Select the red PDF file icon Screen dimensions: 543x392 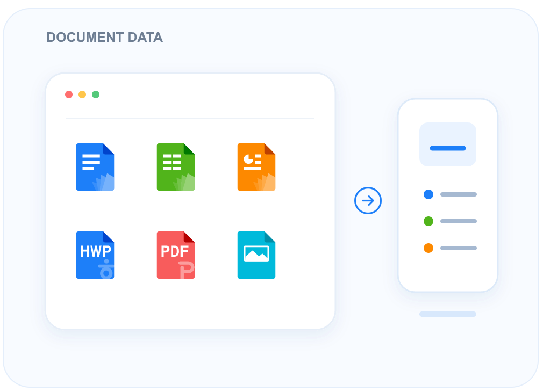176,255
